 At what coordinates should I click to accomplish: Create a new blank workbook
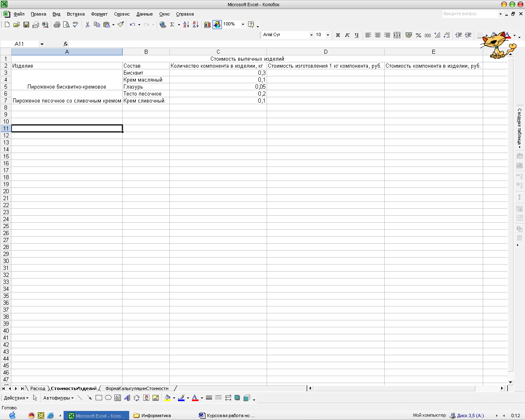click(x=7, y=25)
